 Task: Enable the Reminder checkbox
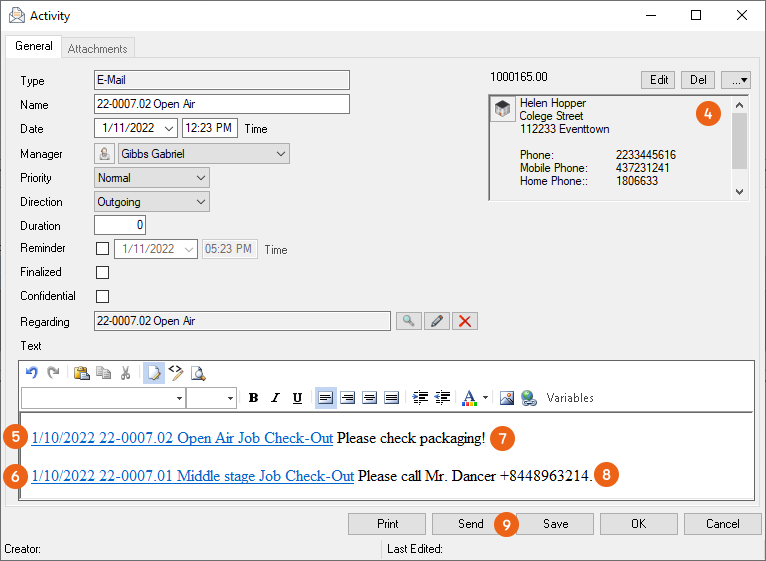click(x=102, y=249)
